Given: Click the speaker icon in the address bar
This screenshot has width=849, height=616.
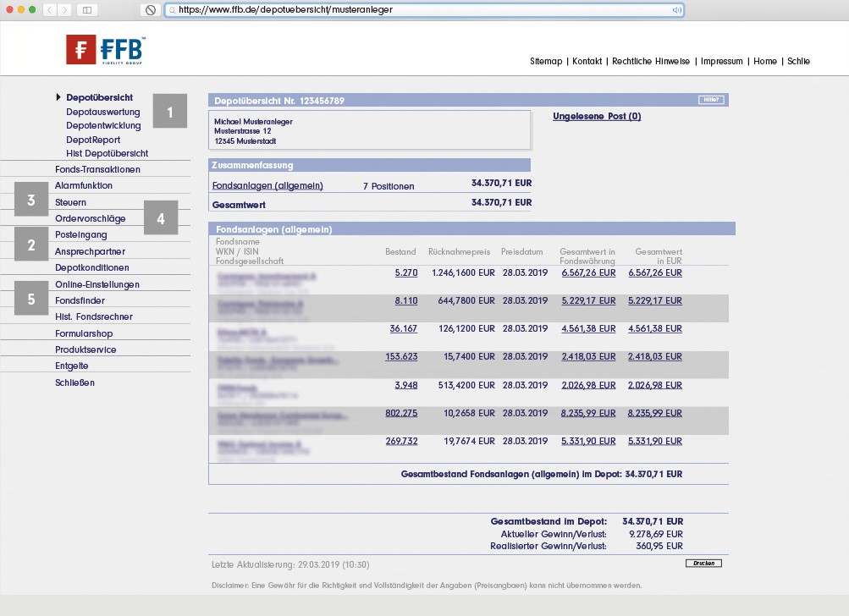Looking at the screenshot, I should tap(675, 11).
